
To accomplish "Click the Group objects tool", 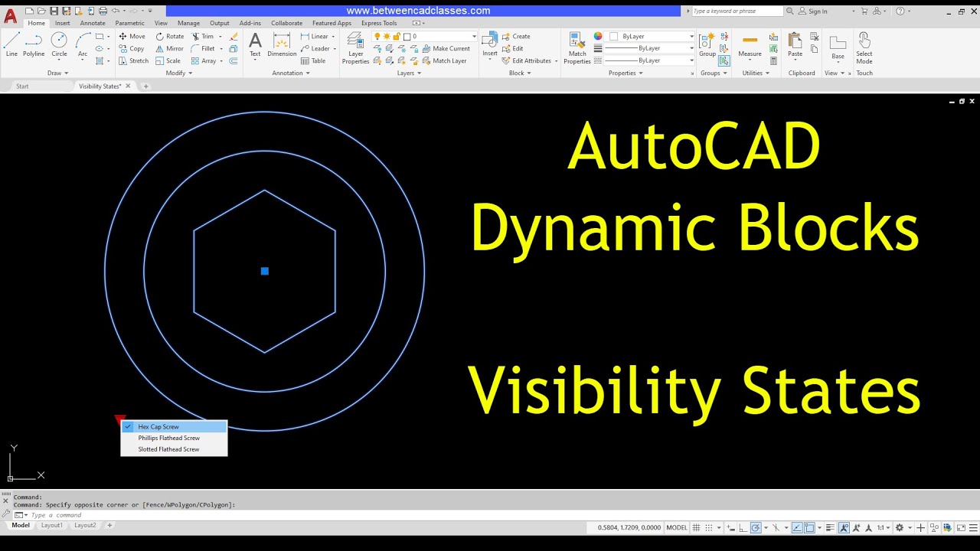I will point(707,44).
